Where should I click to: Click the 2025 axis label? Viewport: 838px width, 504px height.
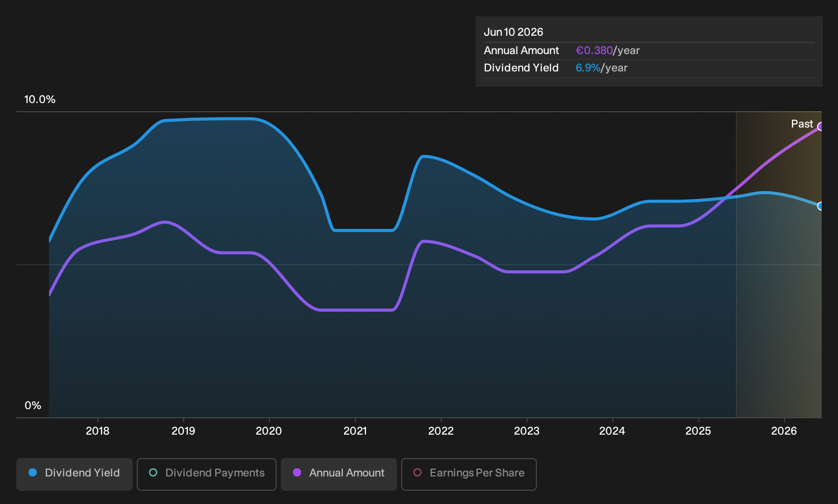coord(698,431)
